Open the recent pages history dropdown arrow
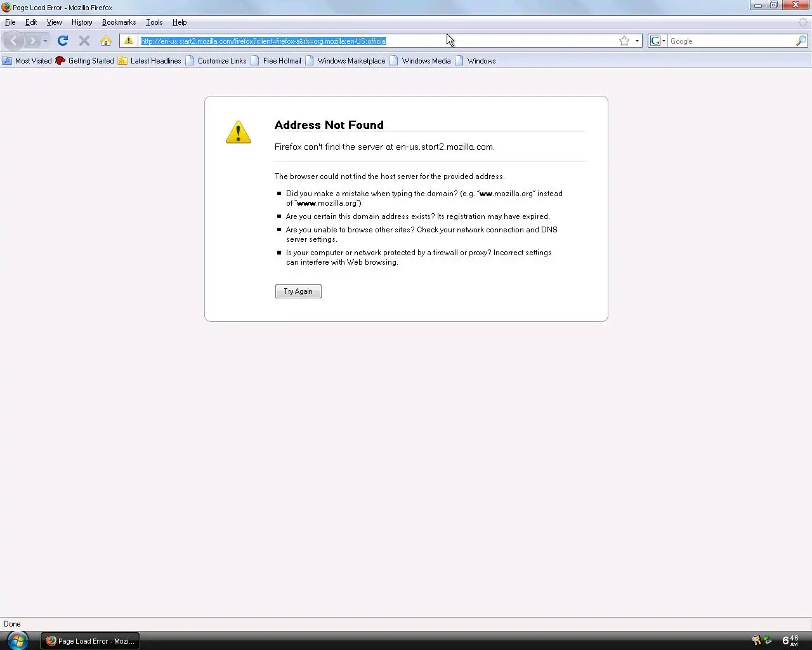The width and height of the screenshot is (812, 650). tap(45, 41)
